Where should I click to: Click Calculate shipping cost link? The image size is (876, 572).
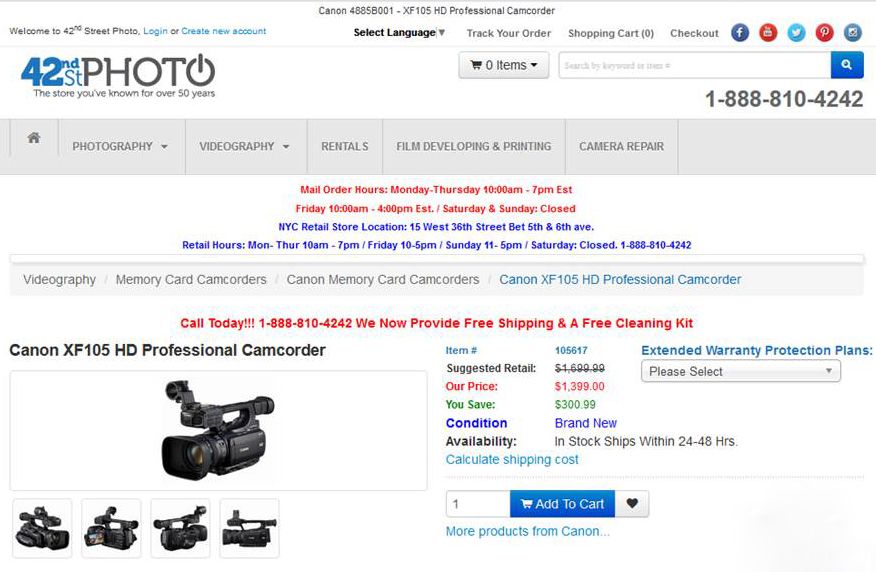(x=512, y=460)
